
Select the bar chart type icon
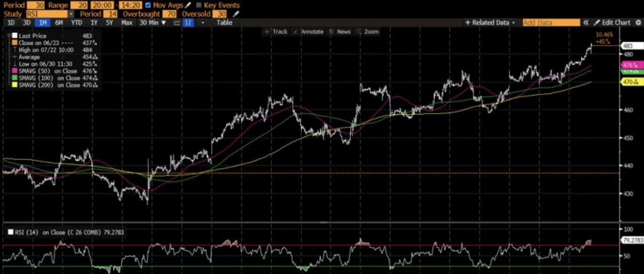pyautogui.click(x=188, y=23)
